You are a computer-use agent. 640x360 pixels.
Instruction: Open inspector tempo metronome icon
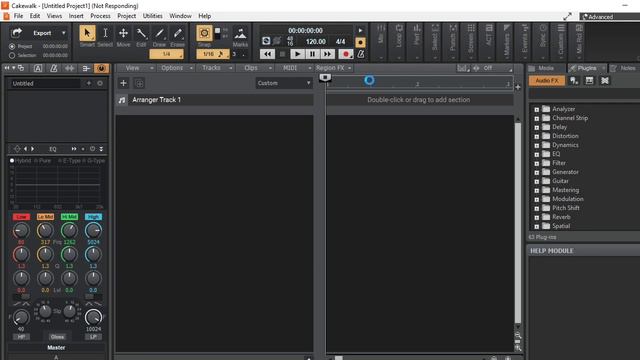53,68
